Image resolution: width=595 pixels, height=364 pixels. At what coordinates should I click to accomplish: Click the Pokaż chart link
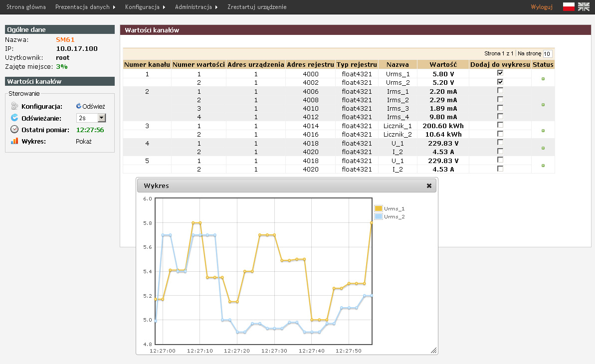click(83, 141)
